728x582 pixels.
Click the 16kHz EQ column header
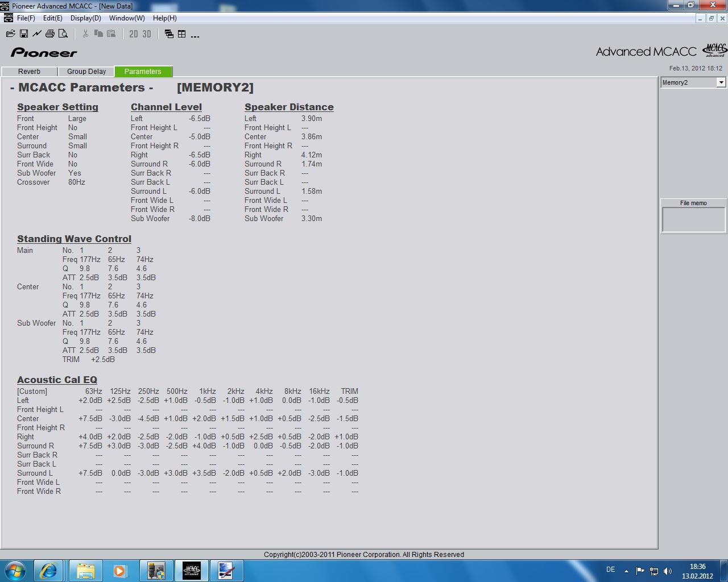(x=319, y=391)
